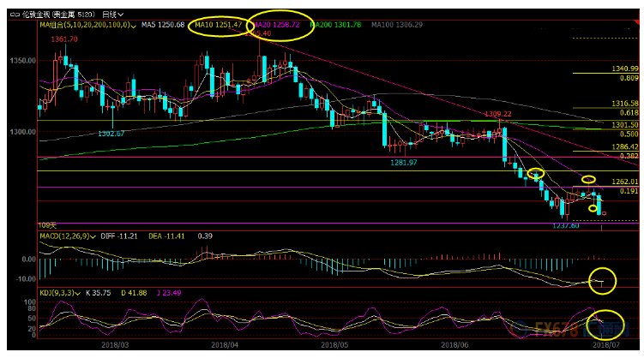Click the KDJ axis value 20
The width and height of the screenshot is (644, 358).
(x=32, y=329)
